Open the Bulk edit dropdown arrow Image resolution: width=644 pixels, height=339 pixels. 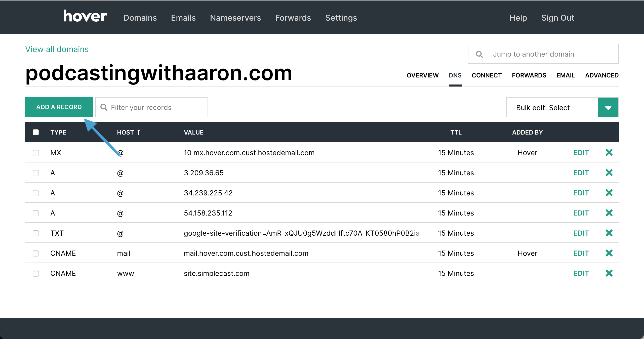pyautogui.click(x=608, y=107)
